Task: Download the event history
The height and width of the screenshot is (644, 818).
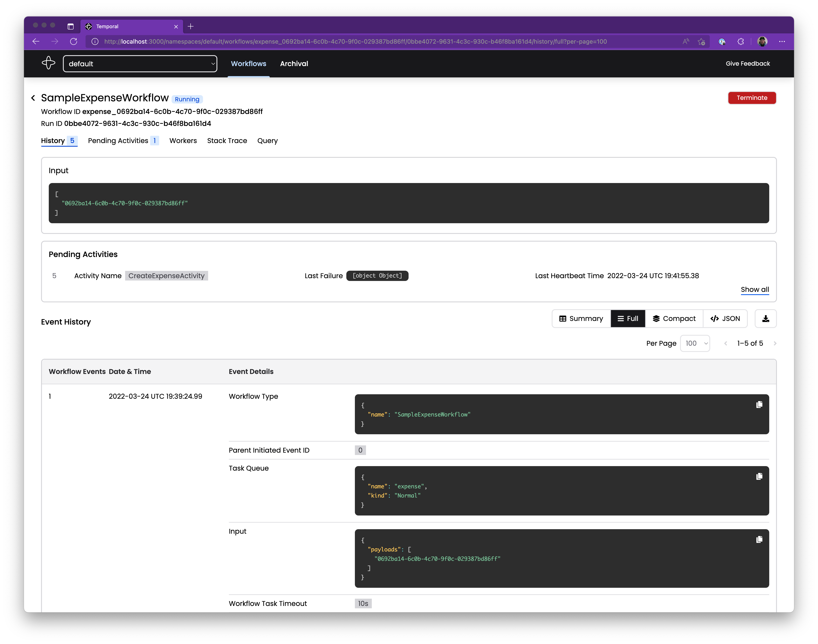Action: (765, 319)
